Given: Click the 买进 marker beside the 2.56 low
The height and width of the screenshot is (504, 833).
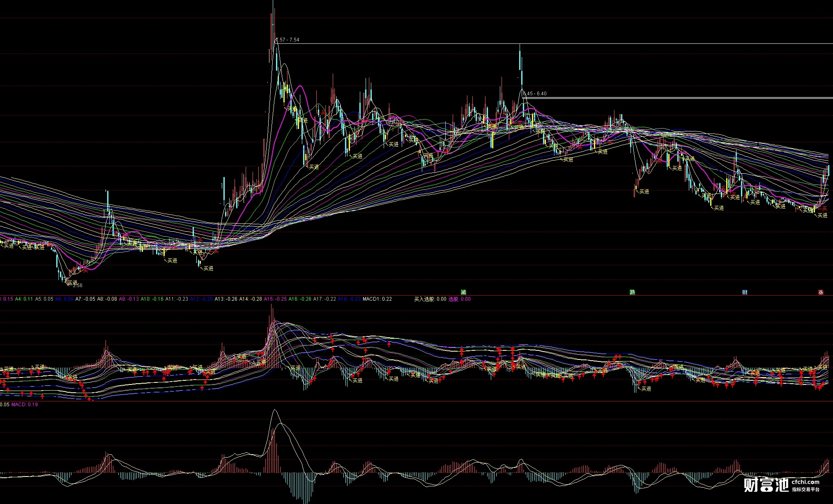Looking at the screenshot, I should tap(72, 283).
